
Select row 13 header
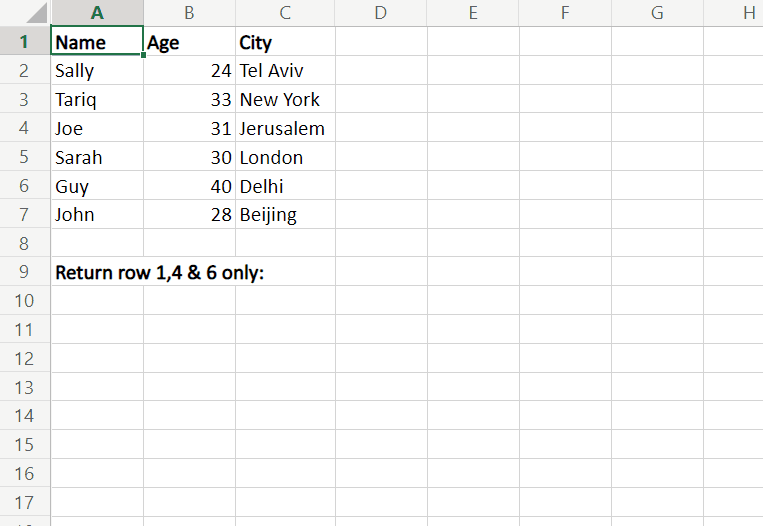(x=25, y=387)
